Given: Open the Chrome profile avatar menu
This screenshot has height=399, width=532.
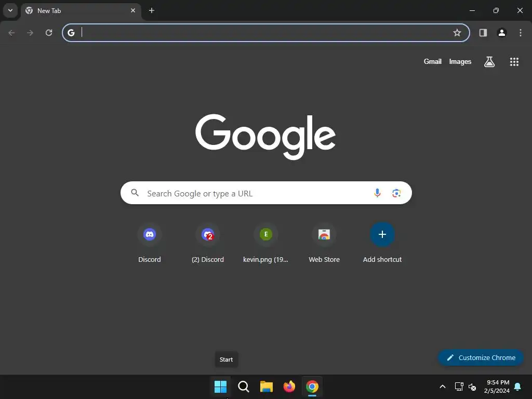Looking at the screenshot, I should point(502,33).
